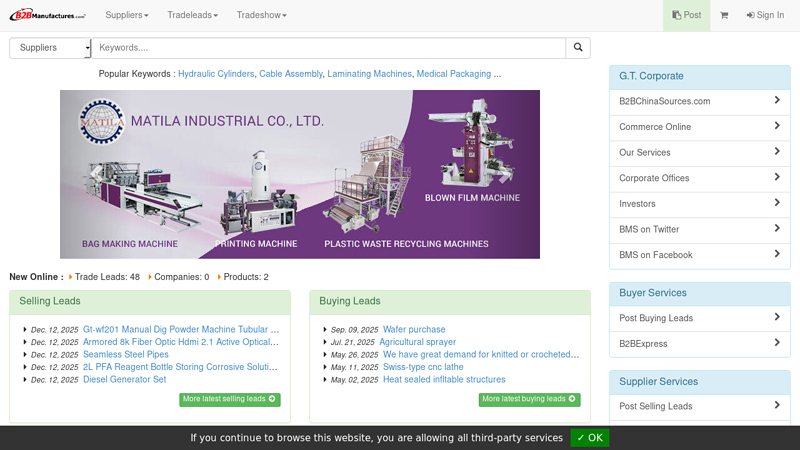Open the Diesel Generator Set lead
Viewport: 800px width, 450px height.
point(124,380)
